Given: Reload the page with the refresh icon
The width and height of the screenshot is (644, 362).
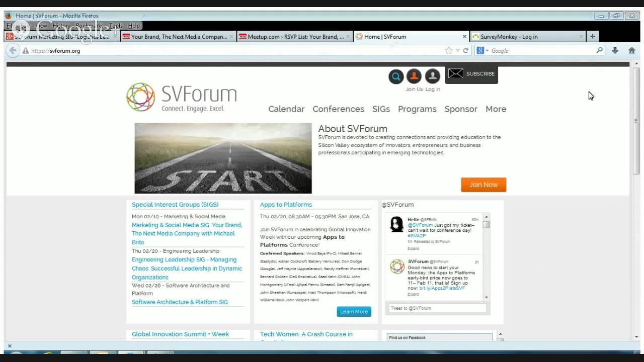Looking at the screenshot, I should coord(466,50).
